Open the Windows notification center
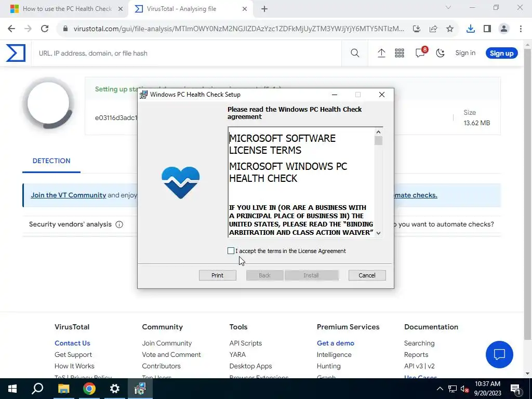This screenshot has height=399, width=532. [515, 389]
